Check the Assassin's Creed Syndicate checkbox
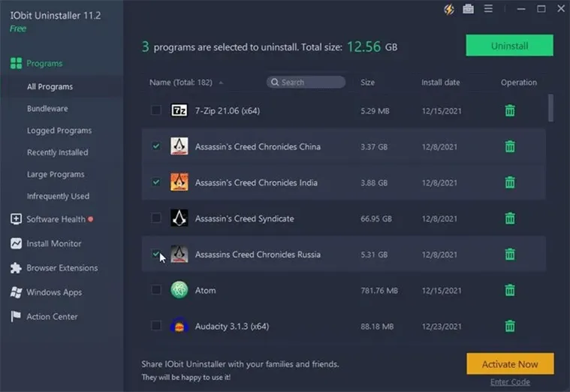 point(156,218)
